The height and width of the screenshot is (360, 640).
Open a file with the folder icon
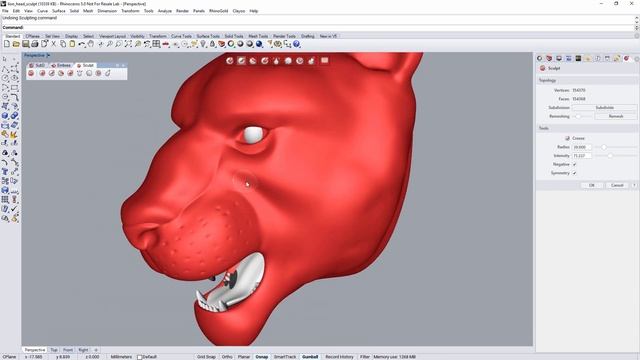click(x=16, y=44)
